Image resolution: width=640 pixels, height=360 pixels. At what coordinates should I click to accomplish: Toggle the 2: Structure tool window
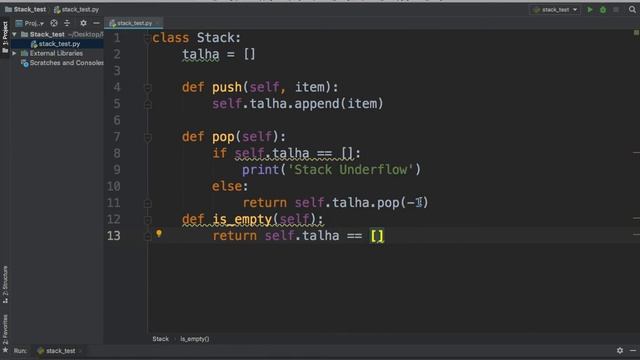pyautogui.click(x=5, y=284)
